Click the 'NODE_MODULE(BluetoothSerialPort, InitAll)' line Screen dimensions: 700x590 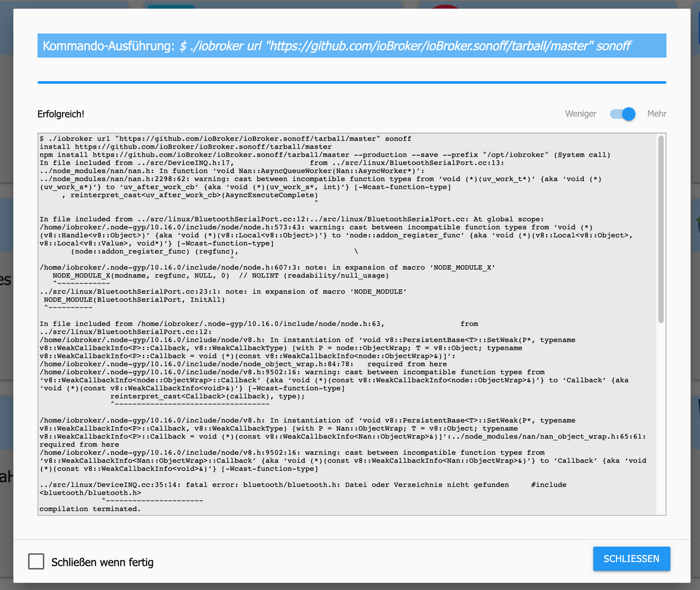pos(134,300)
